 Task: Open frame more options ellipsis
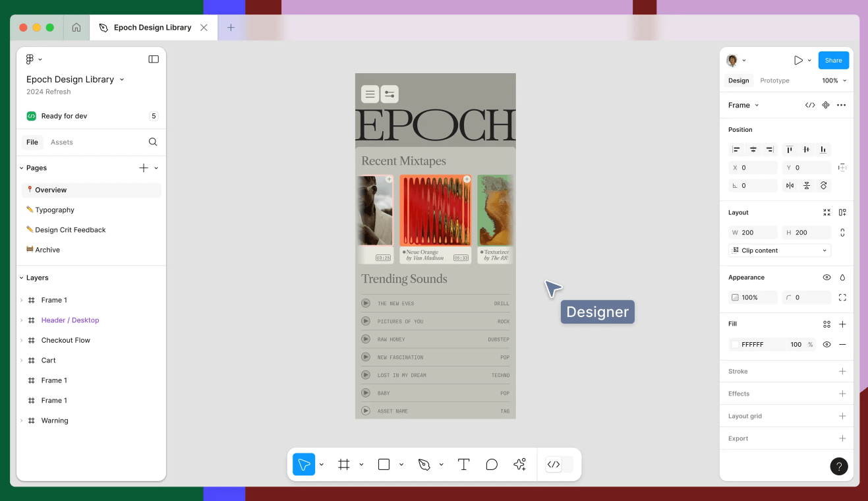[841, 105]
